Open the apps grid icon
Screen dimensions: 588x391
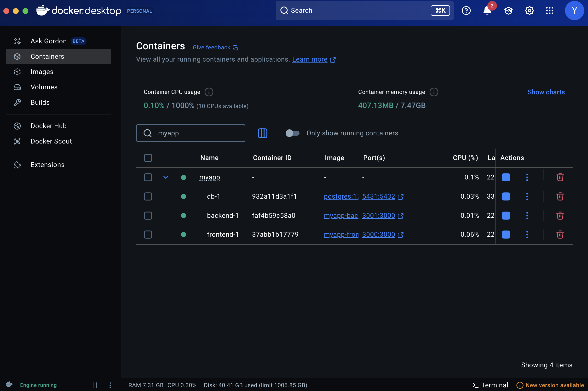pos(550,11)
